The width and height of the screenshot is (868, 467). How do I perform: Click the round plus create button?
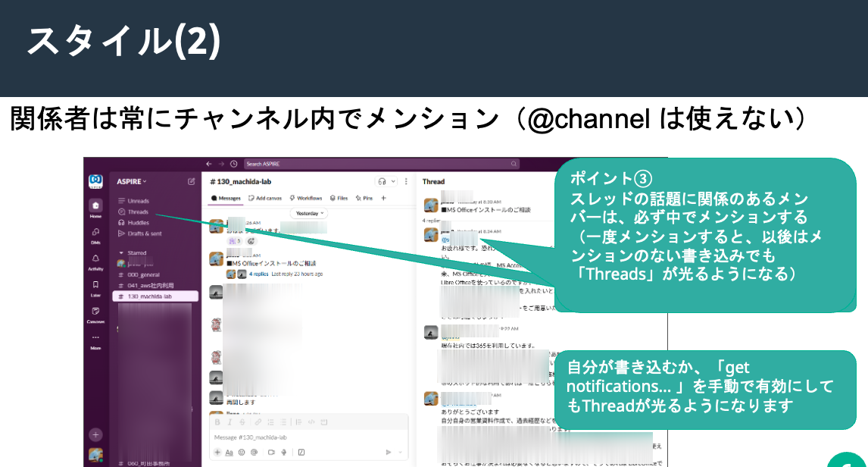coord(95,435)
